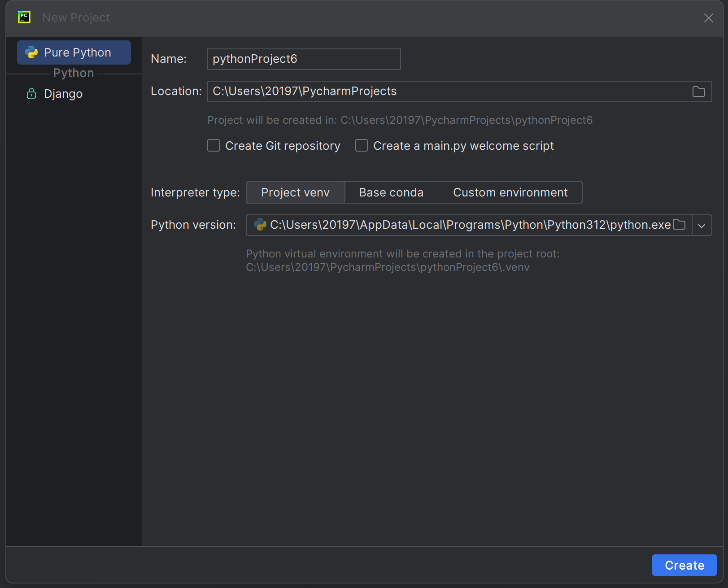Select the Pure Python project type
Screen dimensions: 728x588
pos(77,52)
